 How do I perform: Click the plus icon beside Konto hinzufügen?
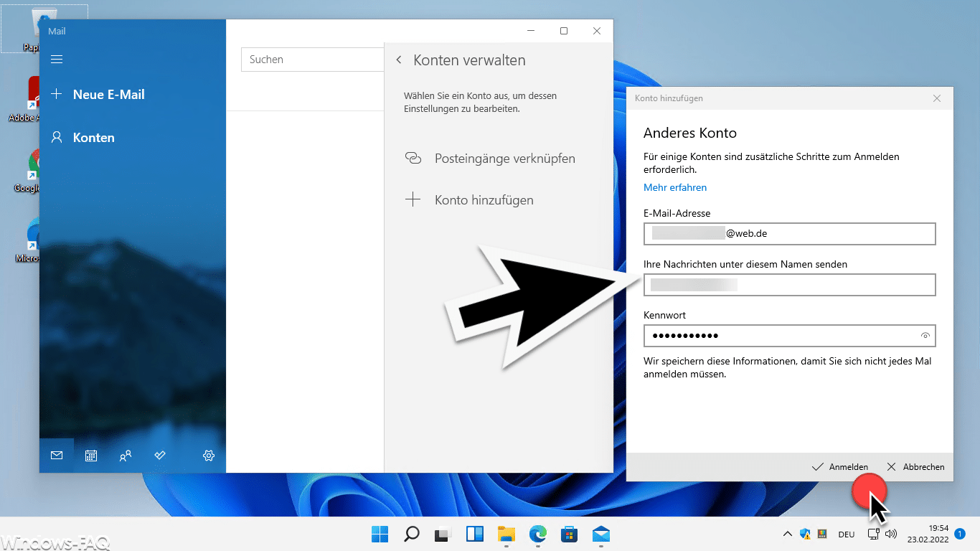(x=413, y=200)
